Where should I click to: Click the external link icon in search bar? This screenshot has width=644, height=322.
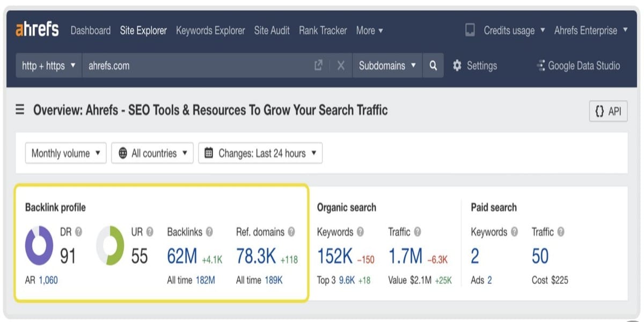pyautogui.click(x=318, y=65)
